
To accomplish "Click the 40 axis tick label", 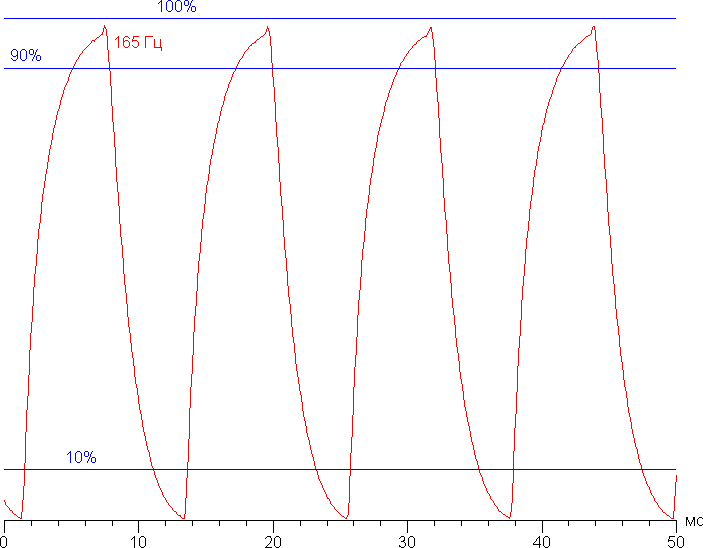I will point(542,542).
